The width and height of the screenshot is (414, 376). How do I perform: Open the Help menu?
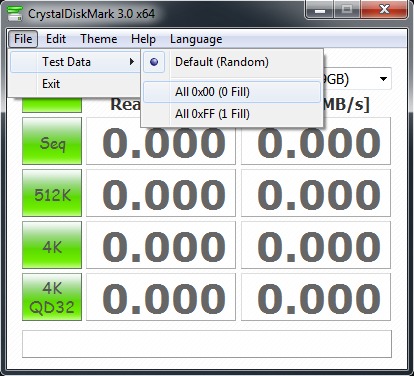pyautogui.click(x=143, y=39)
